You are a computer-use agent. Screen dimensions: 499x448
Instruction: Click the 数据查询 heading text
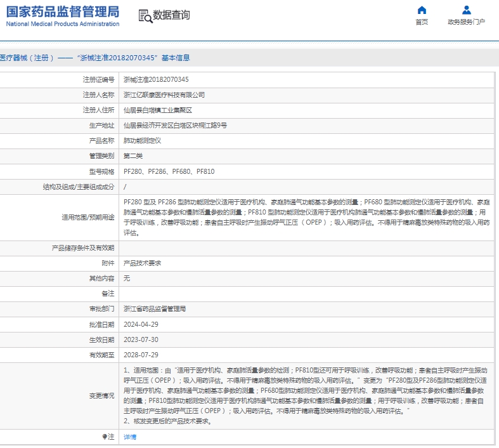(172, 15)
